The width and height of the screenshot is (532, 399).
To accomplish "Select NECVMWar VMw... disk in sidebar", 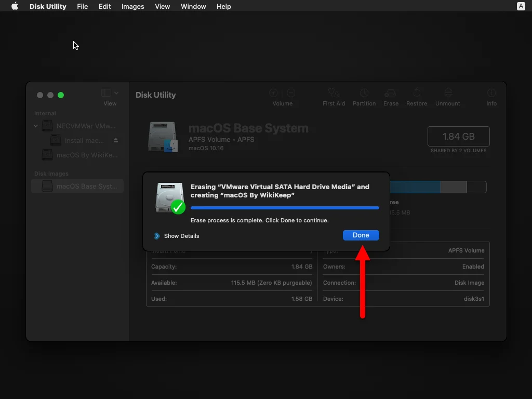I will [78, 126].
